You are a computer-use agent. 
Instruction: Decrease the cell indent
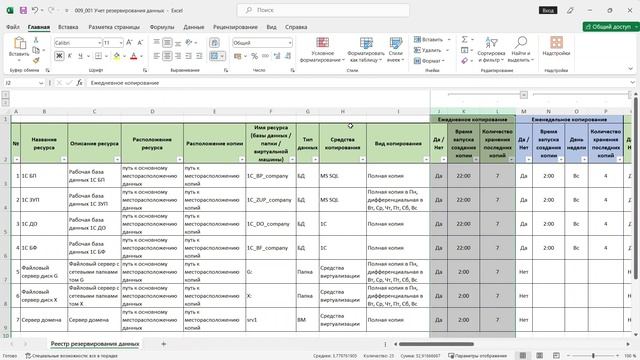(189, 56)
